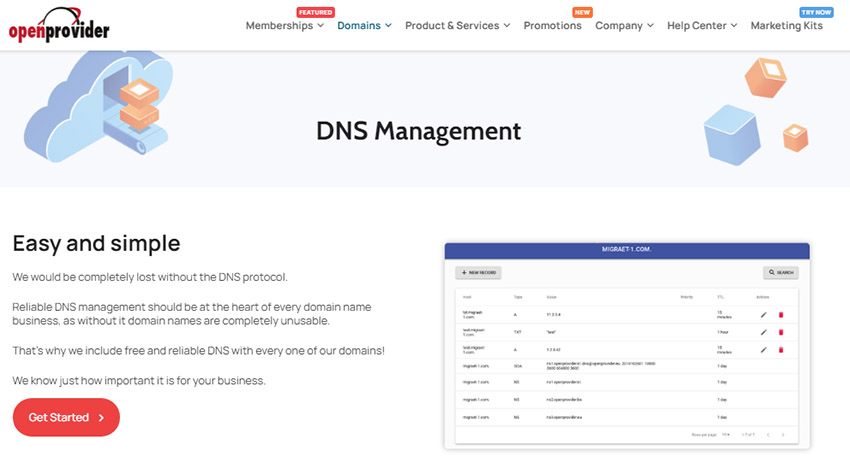This screenshot has height=464, width=850.
Task: Go to previous page of DNS records
Action: [768, 435]
